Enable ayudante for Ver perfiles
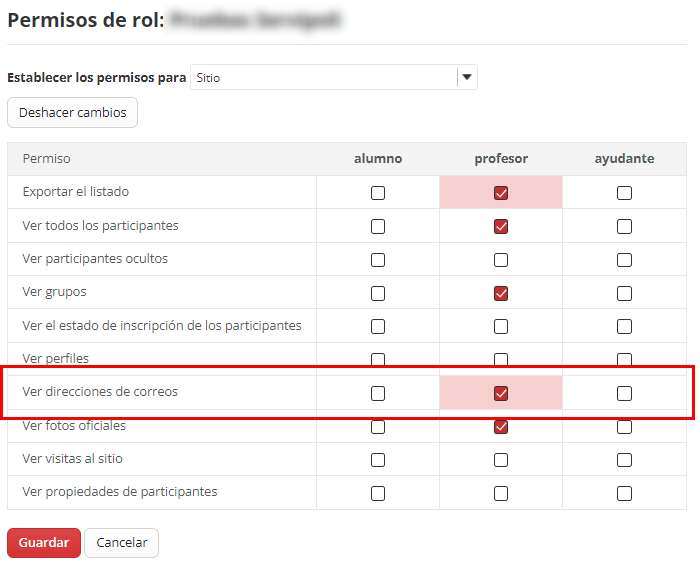 [624, 360]
